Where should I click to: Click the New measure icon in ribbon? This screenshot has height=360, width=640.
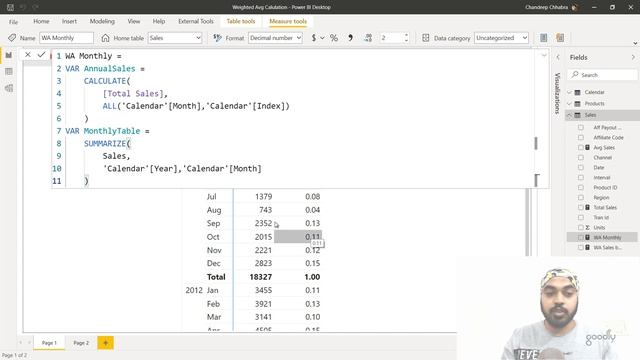click(x=544, y=38)
